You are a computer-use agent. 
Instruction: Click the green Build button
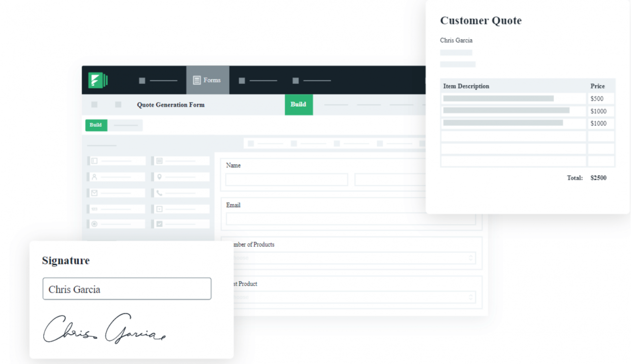(298, 104)
